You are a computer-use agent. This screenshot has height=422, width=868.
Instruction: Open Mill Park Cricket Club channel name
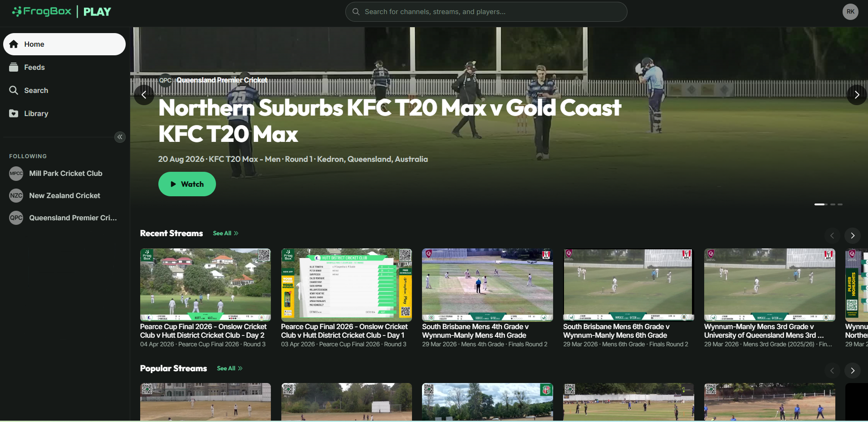point(66,173)
